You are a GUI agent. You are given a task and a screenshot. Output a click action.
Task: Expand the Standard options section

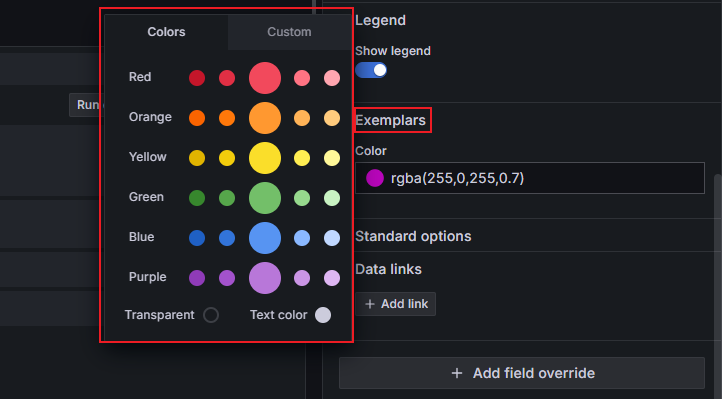413,236
